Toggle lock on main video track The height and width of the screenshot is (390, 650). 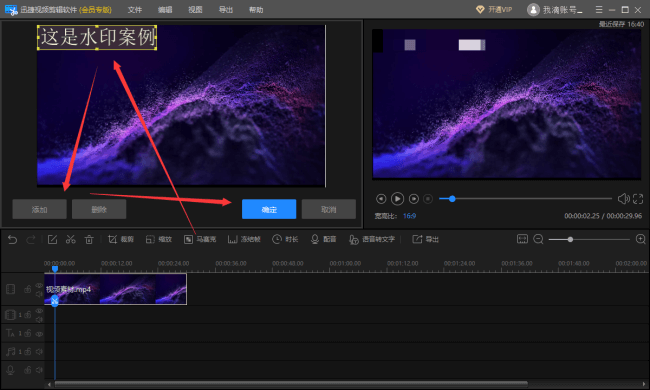(x=28, y=289)
